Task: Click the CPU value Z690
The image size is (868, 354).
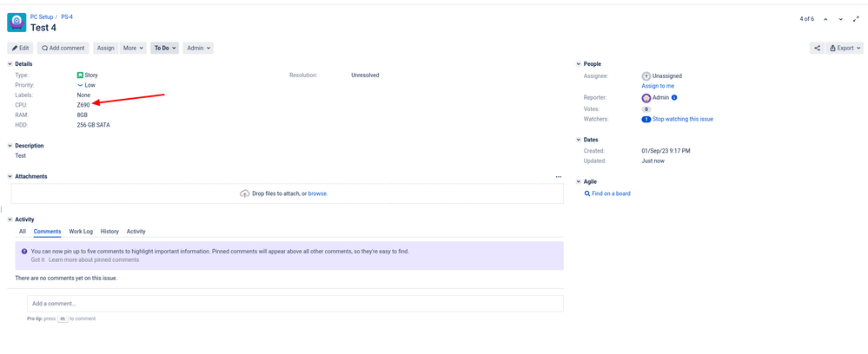Action: tap(83, 104)
